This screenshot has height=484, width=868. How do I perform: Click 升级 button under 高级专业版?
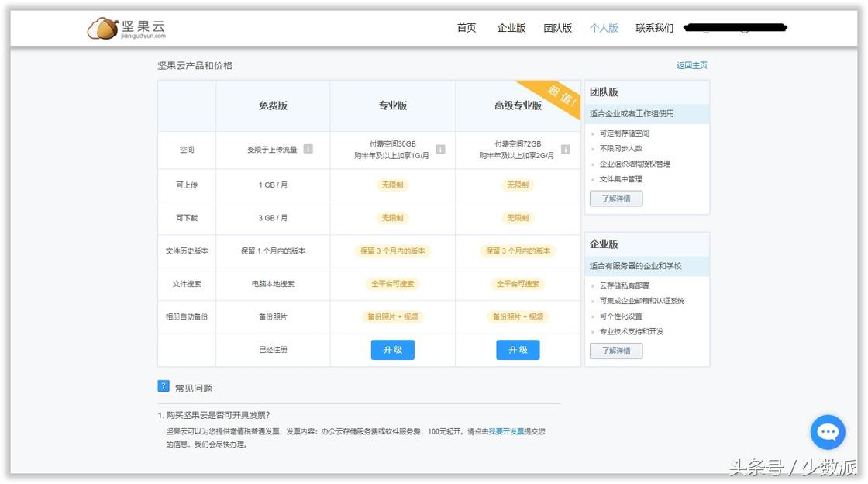(x=518, y=350)
